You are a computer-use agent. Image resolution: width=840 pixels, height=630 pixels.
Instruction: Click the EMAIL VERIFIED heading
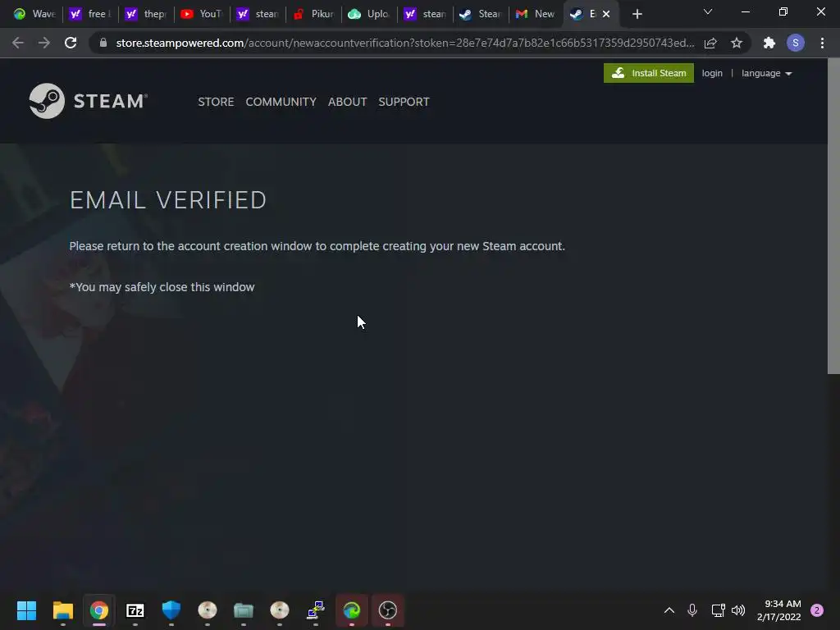[168, 200]
